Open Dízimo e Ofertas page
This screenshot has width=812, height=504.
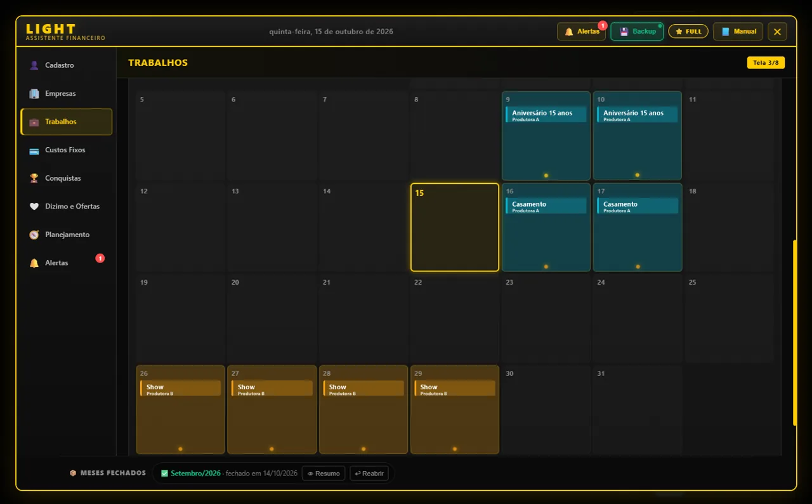point(67,207)
